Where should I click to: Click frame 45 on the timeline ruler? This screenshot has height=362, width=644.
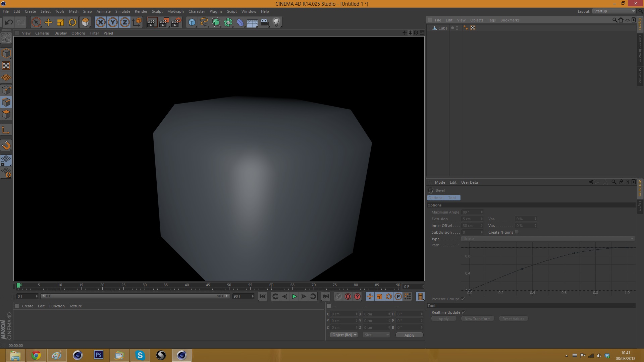208,288
